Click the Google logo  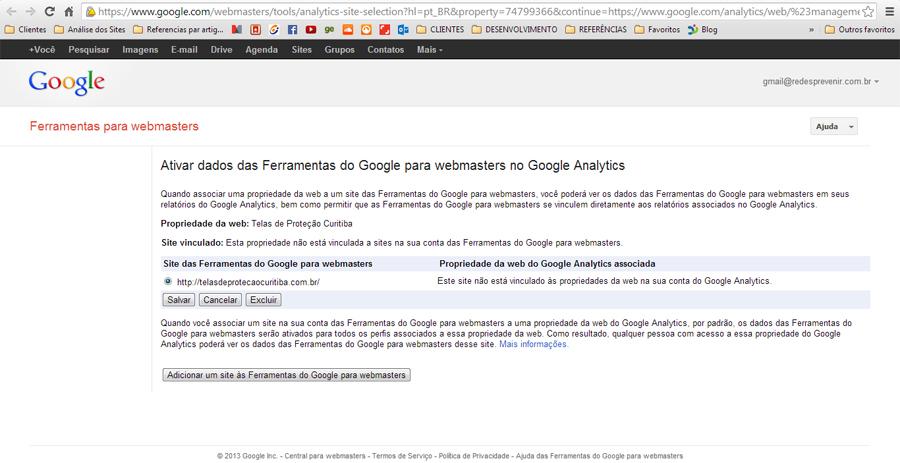click(x=67, y=83)
